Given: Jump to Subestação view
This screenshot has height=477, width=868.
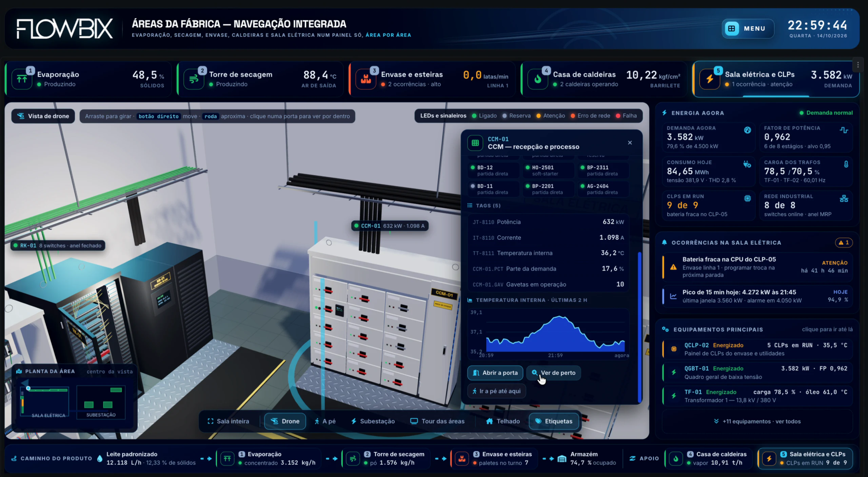Looking at the screenshot, I should 373,421.
